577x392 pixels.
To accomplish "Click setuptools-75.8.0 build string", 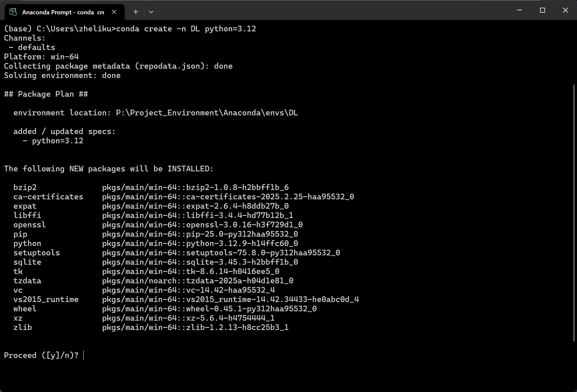I will point(263,253).
